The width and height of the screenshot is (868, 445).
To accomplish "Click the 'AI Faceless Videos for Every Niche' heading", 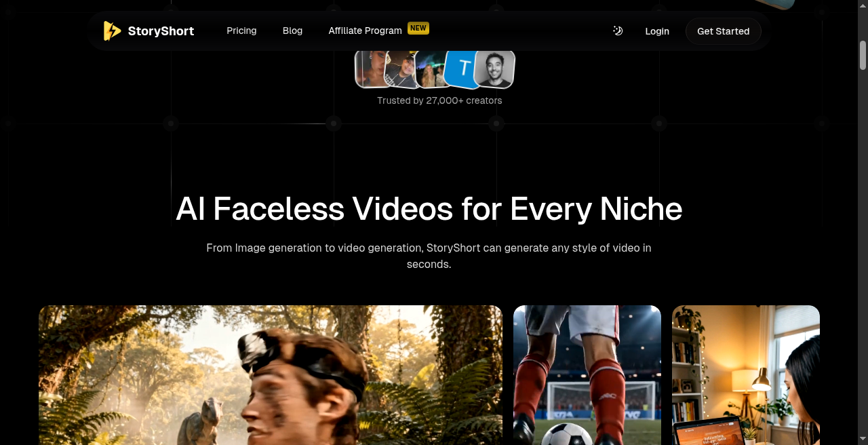I will (429, 208).
